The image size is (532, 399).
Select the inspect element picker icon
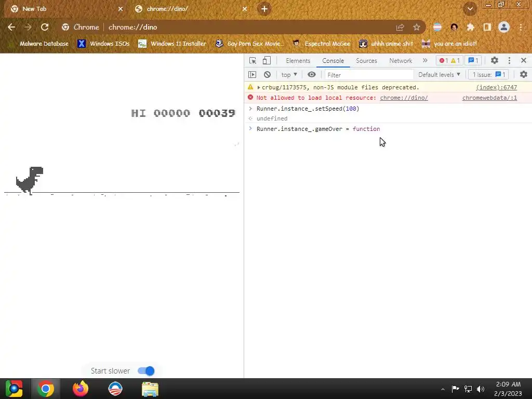252,60
